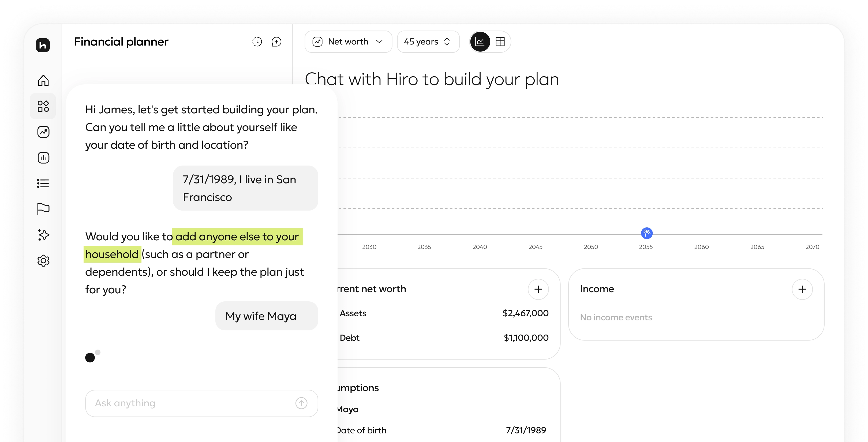The height and width of the screenshot is (442, 868).
Task: Enable the chart view
Action: point(480,42)
